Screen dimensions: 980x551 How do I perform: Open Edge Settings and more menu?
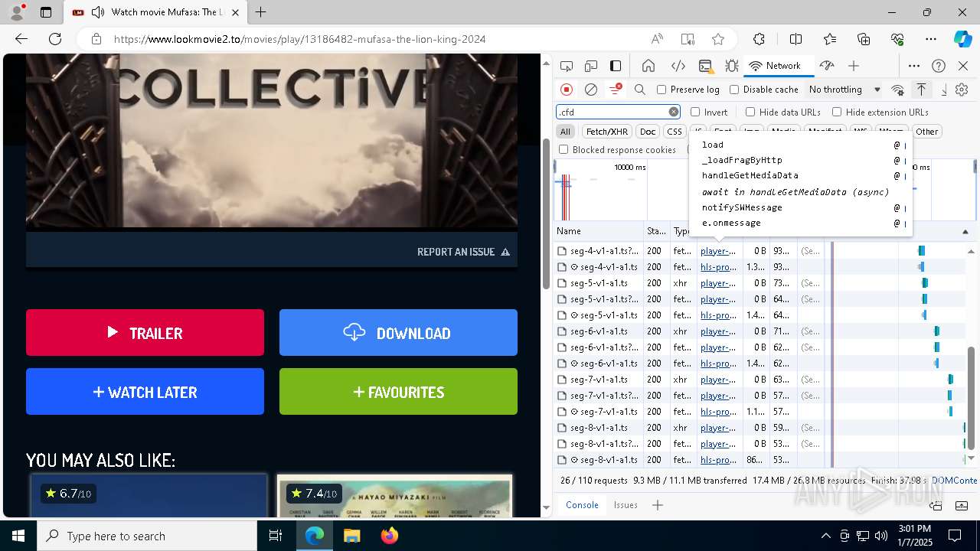point(931,39)
